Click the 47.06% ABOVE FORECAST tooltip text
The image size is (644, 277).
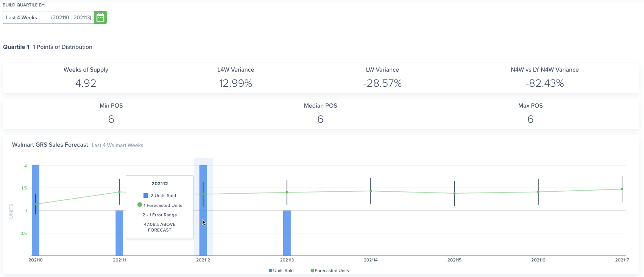(x=160, y=227)
